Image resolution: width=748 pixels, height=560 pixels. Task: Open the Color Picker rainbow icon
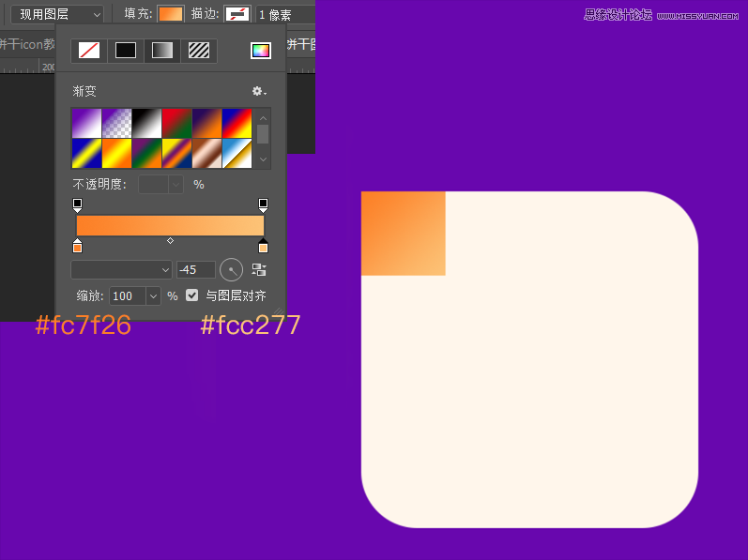261,51
